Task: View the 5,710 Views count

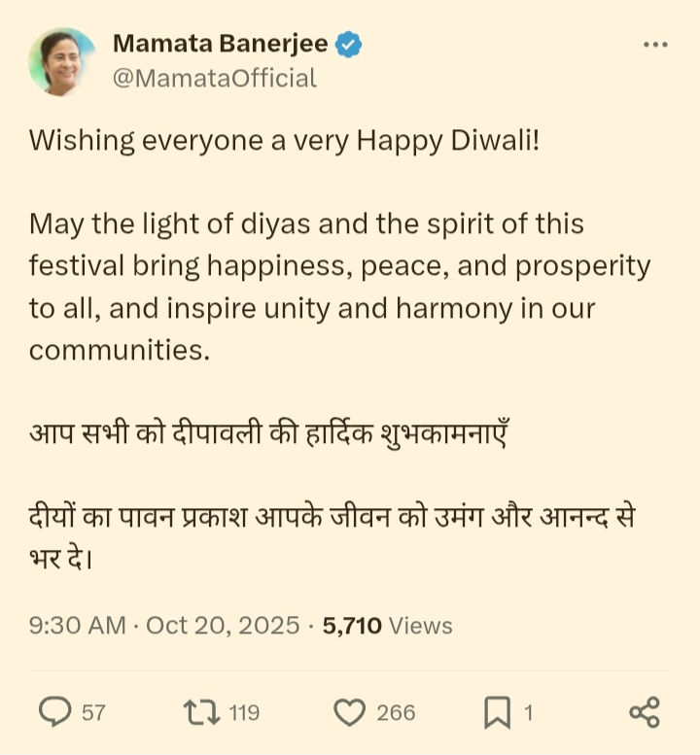Action: click(387, 625)
